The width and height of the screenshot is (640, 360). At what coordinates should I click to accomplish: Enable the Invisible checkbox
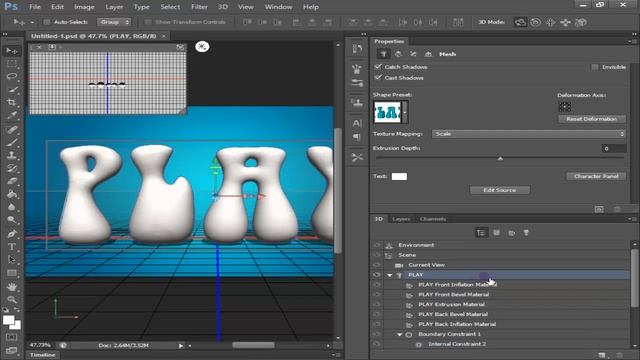coord(595,67)
